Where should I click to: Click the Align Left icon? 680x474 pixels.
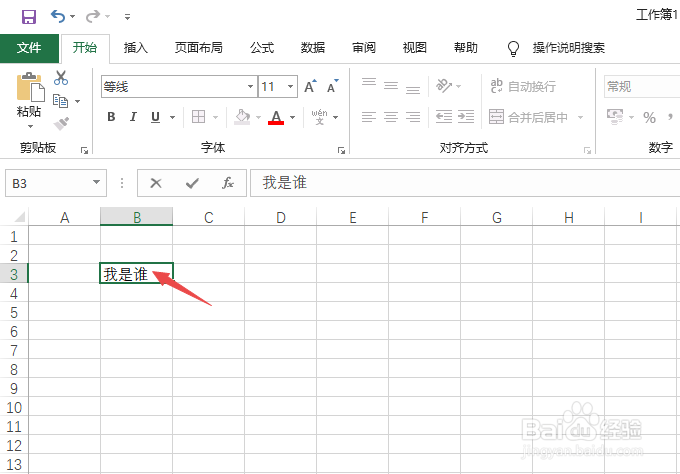coord(369,117)
